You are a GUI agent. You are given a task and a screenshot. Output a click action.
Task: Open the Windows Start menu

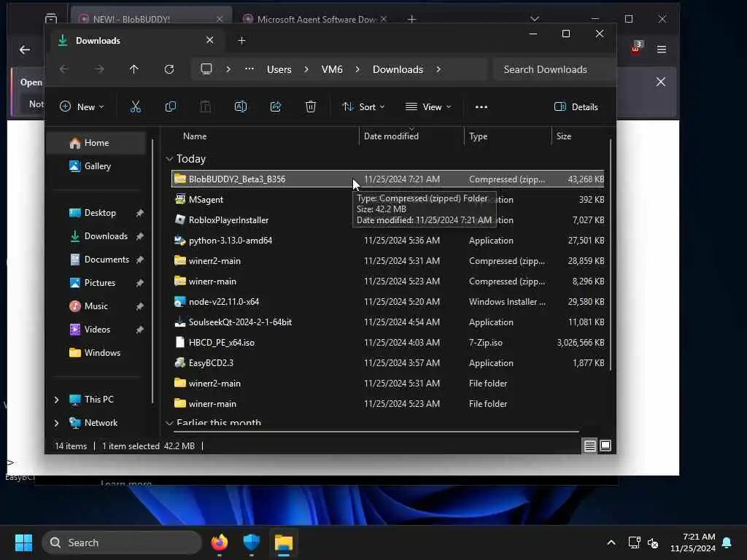pyautogui.click(x=23, y=542)
